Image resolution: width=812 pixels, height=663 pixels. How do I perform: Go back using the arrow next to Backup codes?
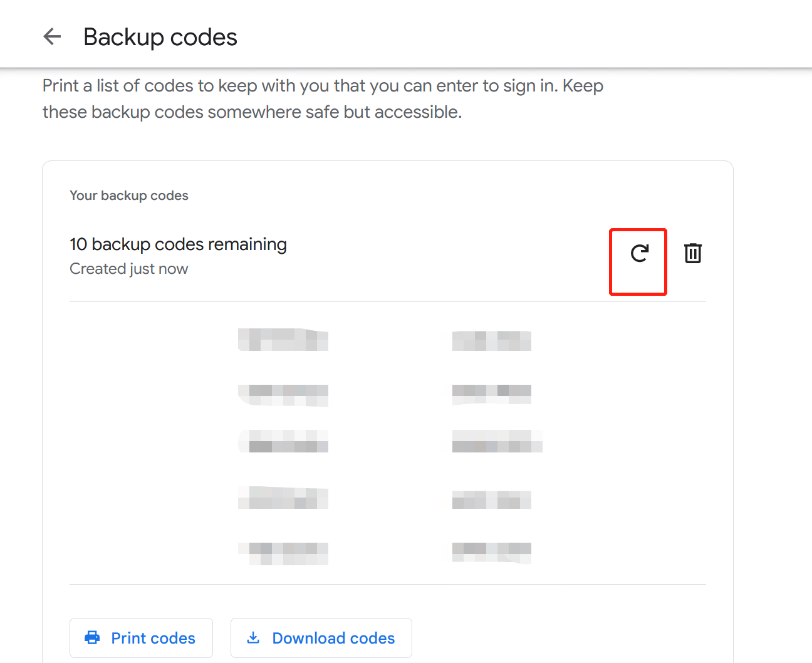click(52, 37)
